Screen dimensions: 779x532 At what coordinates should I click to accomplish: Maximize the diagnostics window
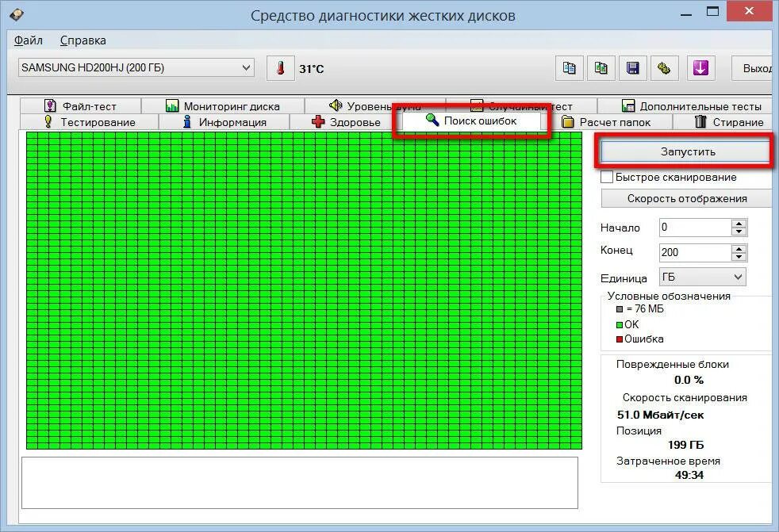[712, 12]
